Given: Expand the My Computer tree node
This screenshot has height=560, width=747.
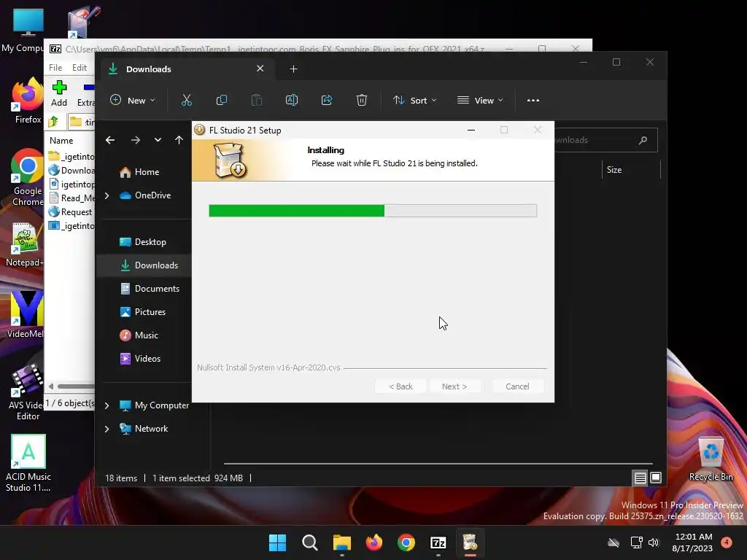Looking at the screenshot, I should pos(107,405).
